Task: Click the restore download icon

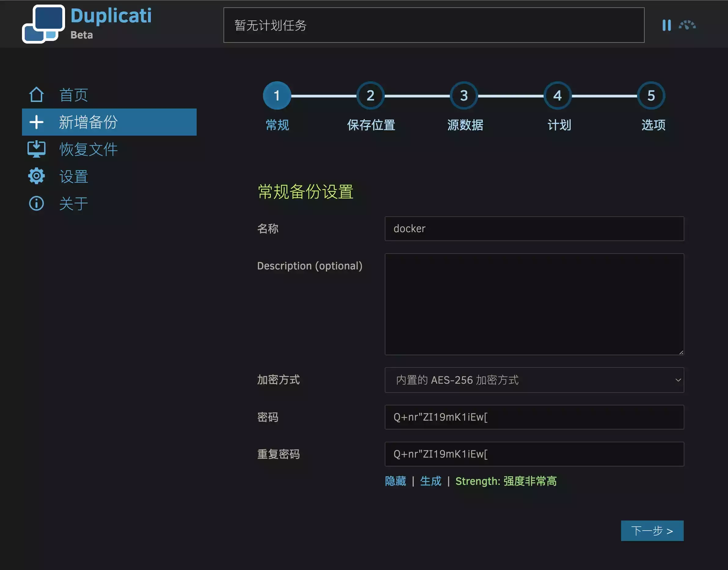Action: (36, 149)
